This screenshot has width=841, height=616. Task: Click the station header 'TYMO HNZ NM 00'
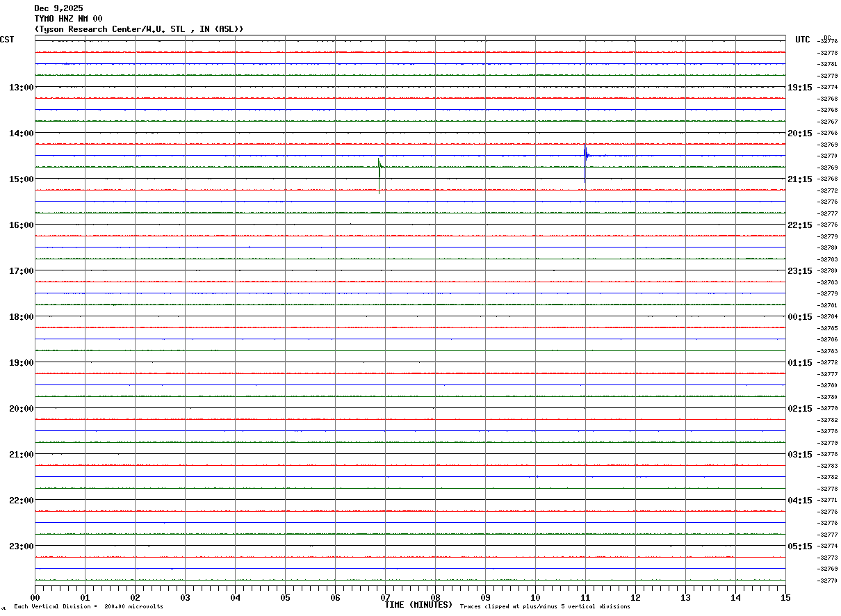click(68, 19)
